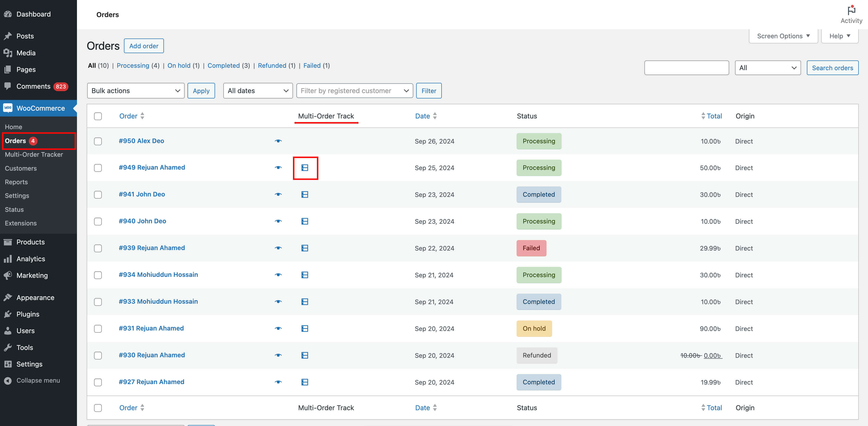The image size is (868, 426).
Task: Preview order #939 with the eye icon
Action: (278, 248)
